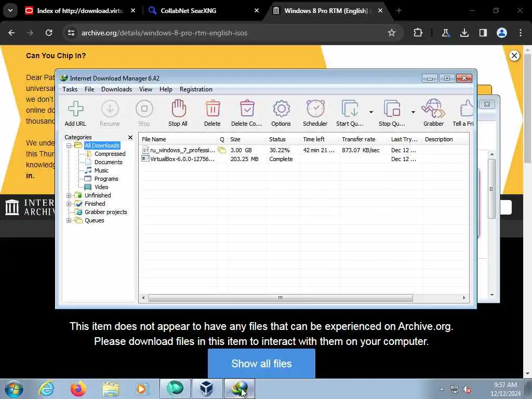Image resolution: width=532 pixels, height=399 pixels.
Task: Open IDM Options gear icon
Action: [281, 113]
